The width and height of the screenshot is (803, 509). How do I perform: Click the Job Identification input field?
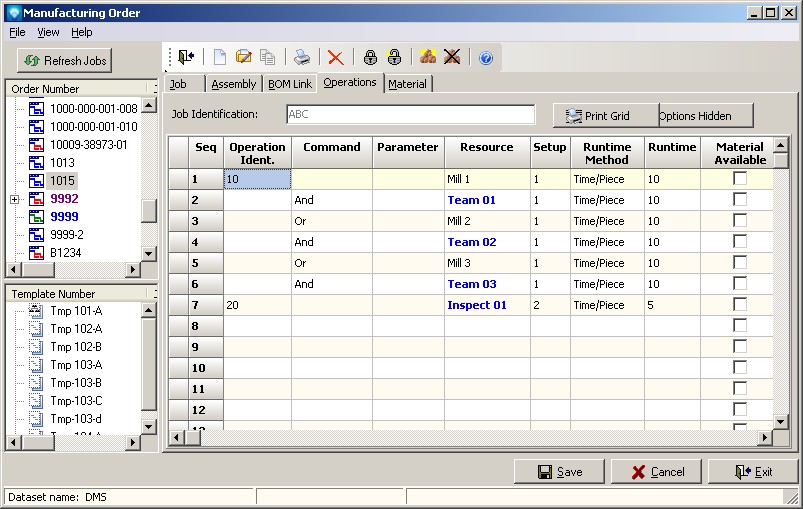pyautogui.click(x=410, y=115)
